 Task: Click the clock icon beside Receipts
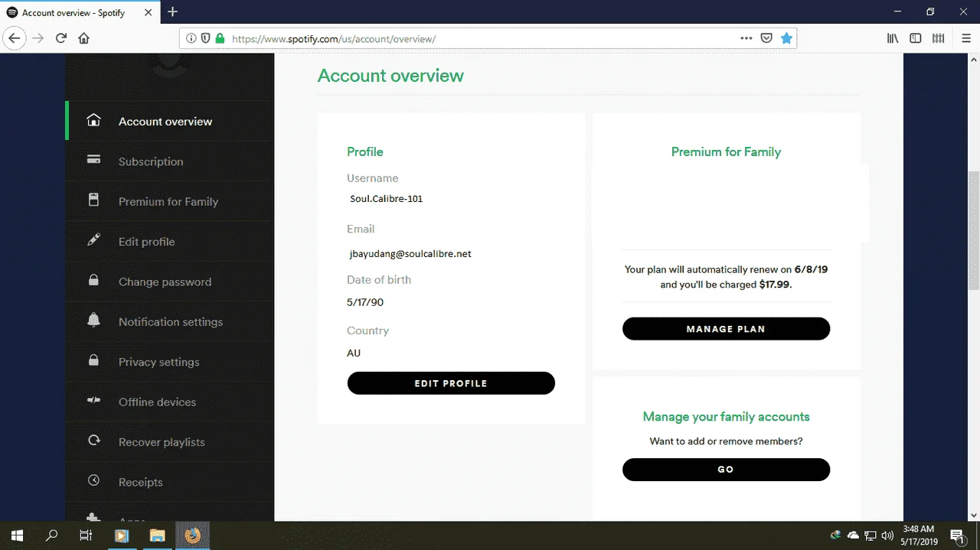click(x=93, y=480)
